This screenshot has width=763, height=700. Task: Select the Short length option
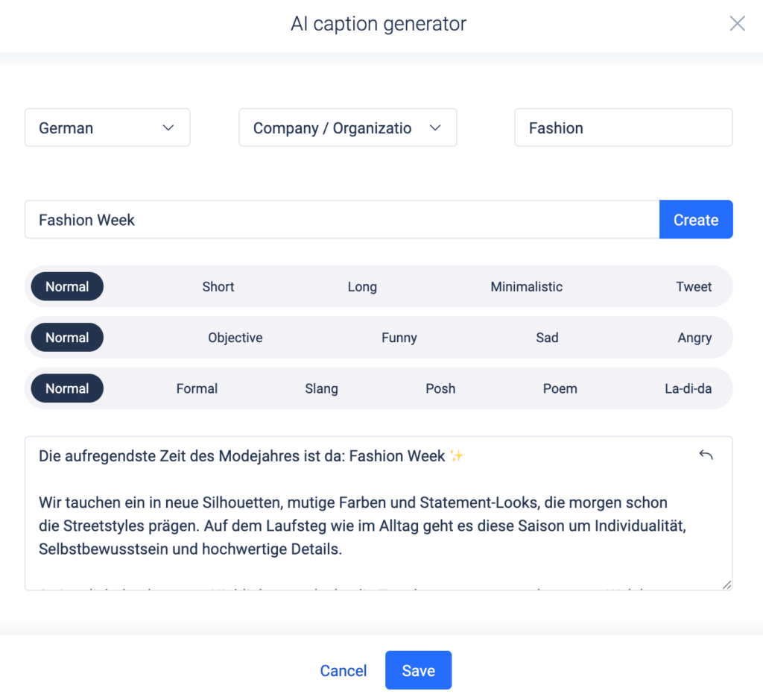tap(218, 287)
